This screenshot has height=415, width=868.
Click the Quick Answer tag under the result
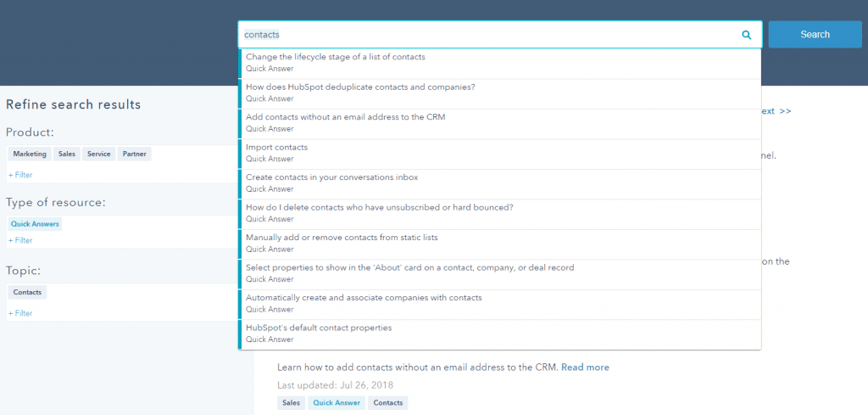coord(337,403)
